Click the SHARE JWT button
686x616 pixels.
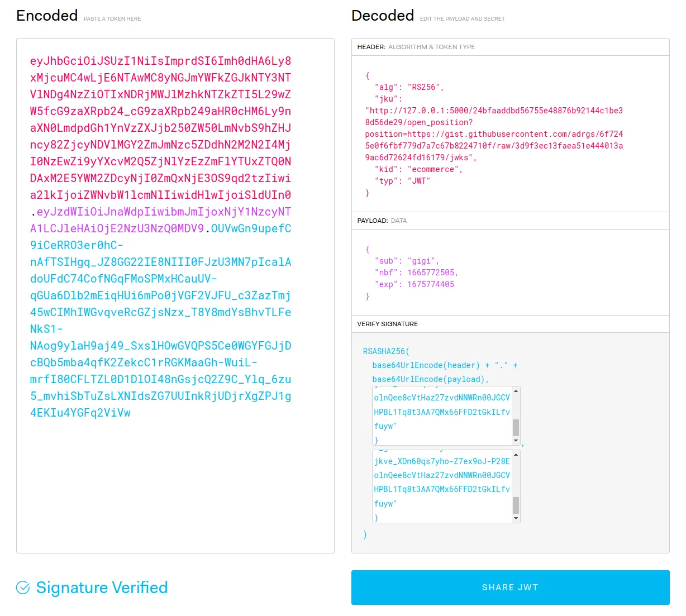coord(510,588)
